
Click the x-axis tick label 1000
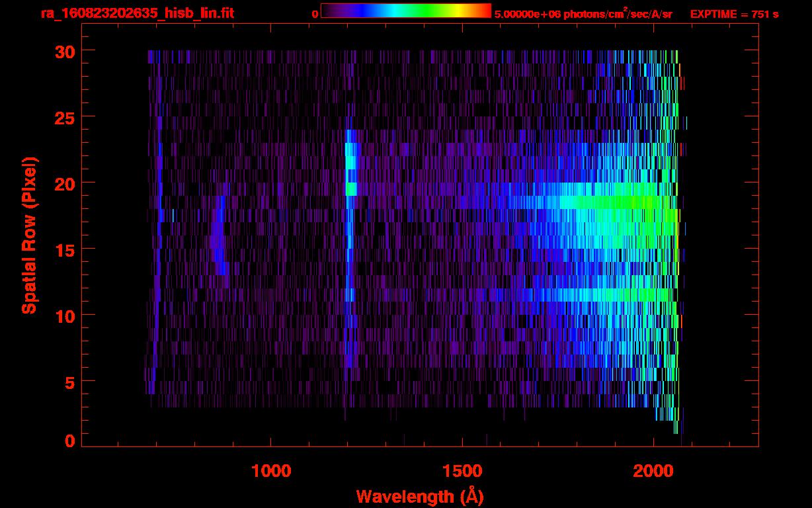tap(271, 470)
